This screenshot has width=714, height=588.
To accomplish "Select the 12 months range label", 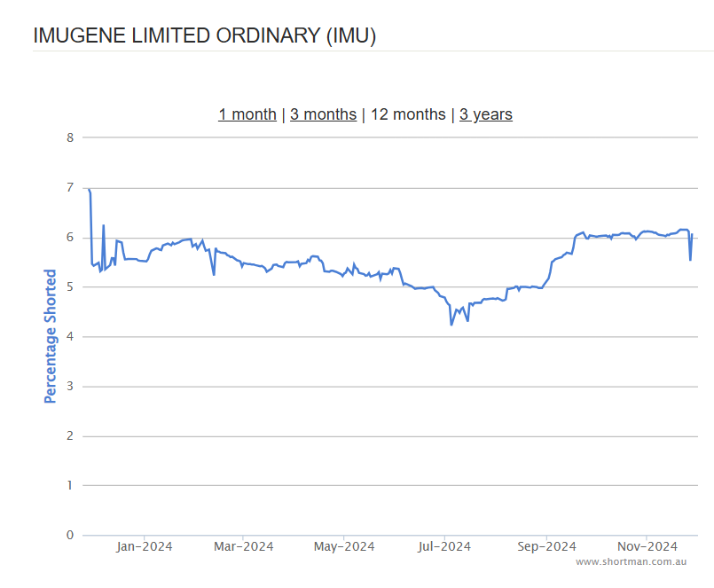I will coord(408,114).
